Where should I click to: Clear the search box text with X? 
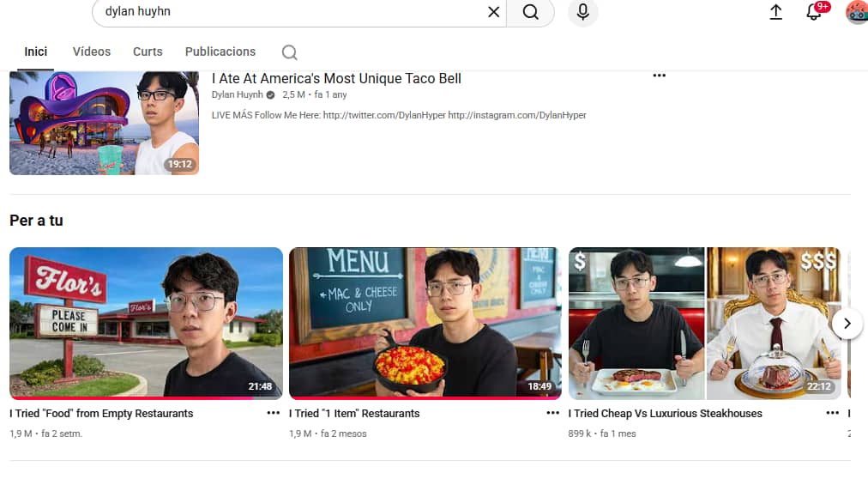(x=494, y=12)
